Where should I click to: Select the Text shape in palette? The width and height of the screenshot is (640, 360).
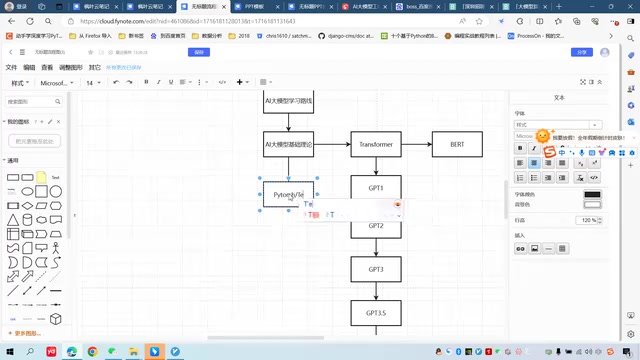pyautogui.click(x=56, y=177)
